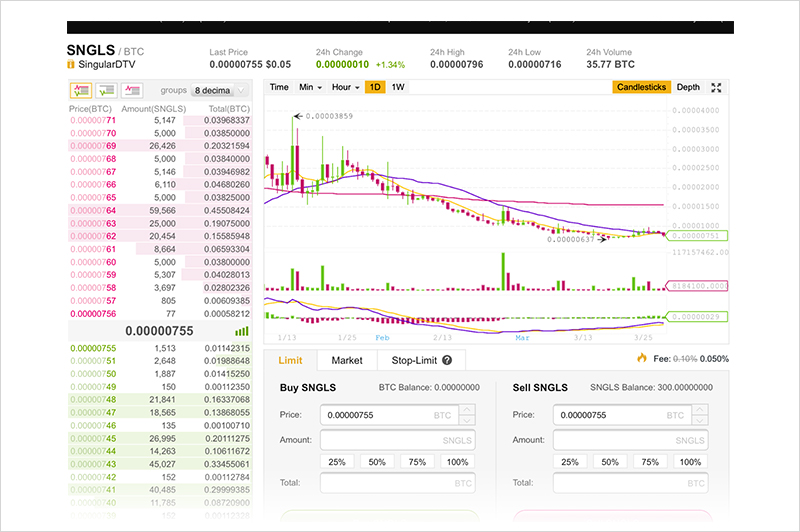Select buy order at price 0.00000743
This screenshot has height=532, width=800.
tap(160, 464)
